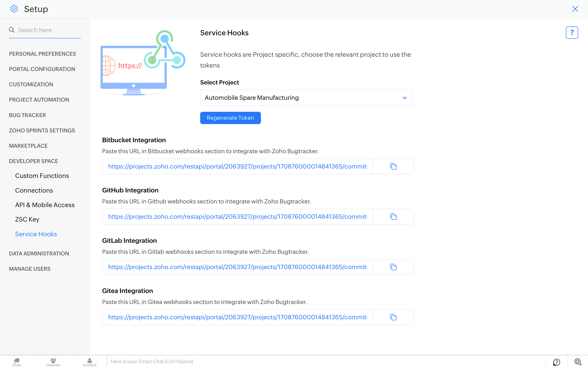This screenshot has height=367, width=588.
Task: Focus the Smart Chat input field
Action: (x=325, y=361)
